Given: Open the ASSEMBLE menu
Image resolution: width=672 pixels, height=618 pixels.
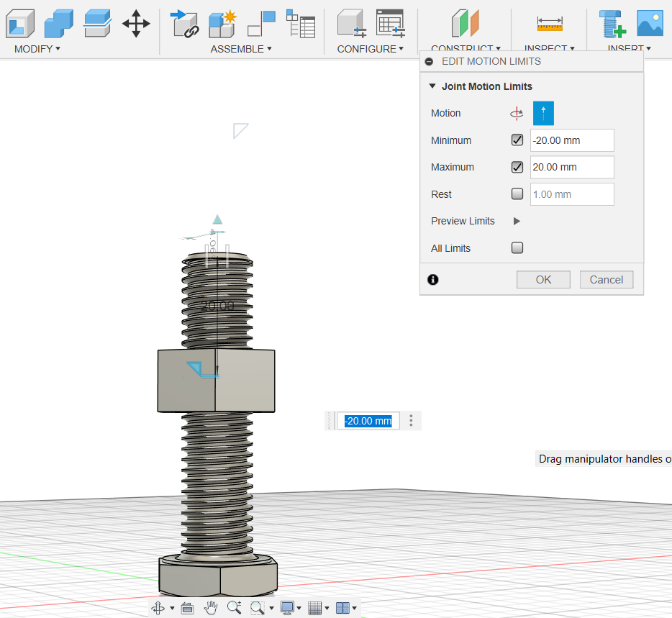Looking at the screenshot, I should [x=241, y=49].
